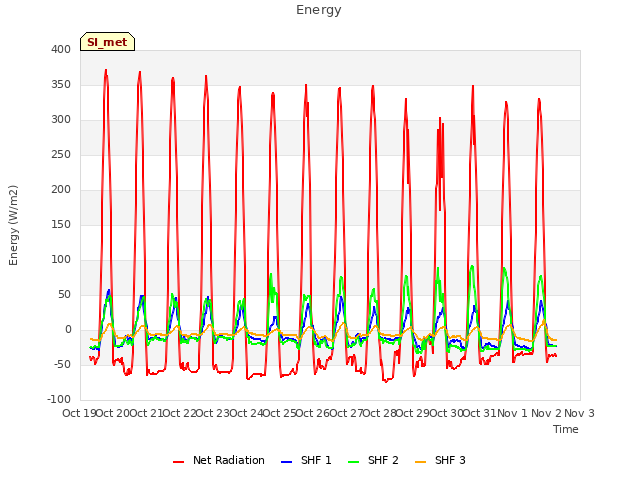
Task: Click the Oct 27 x-axis date label
Action: tap(347, 413)
